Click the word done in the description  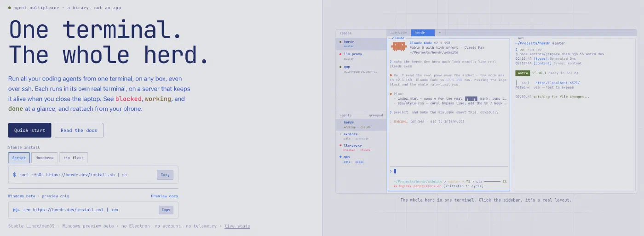coord(16,109)
